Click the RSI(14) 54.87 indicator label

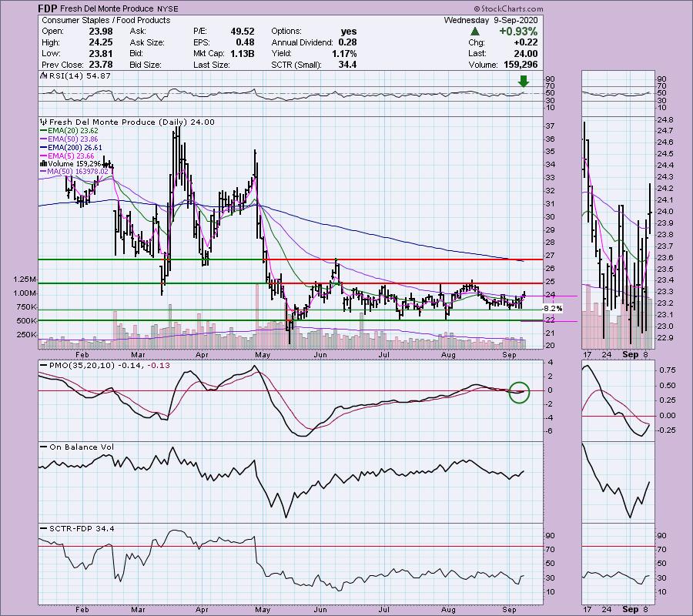(80, 75)
